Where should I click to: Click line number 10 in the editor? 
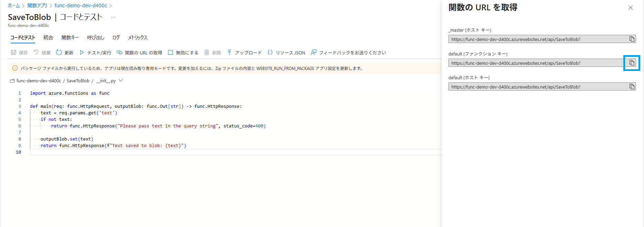click(18, 152)
